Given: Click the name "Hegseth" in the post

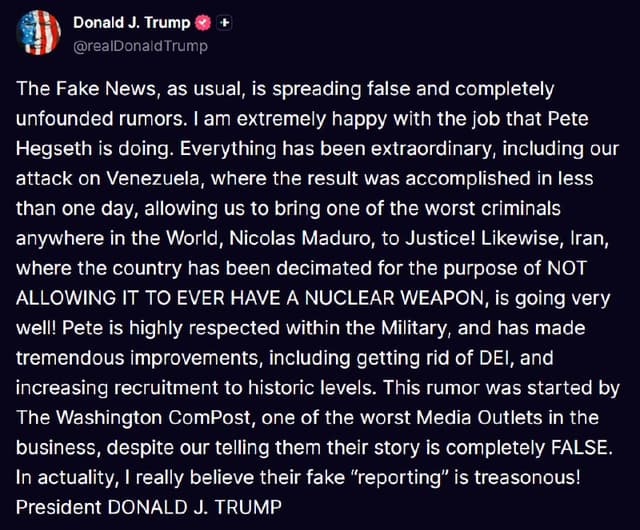Looking at the screenshot, I should pos(54,149).
